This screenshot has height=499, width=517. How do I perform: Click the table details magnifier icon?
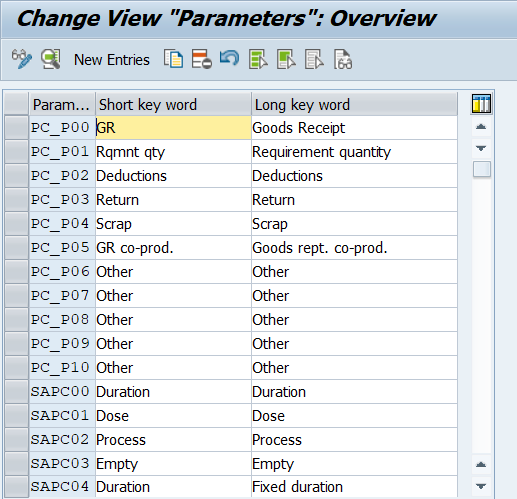[x=51, y=59]
